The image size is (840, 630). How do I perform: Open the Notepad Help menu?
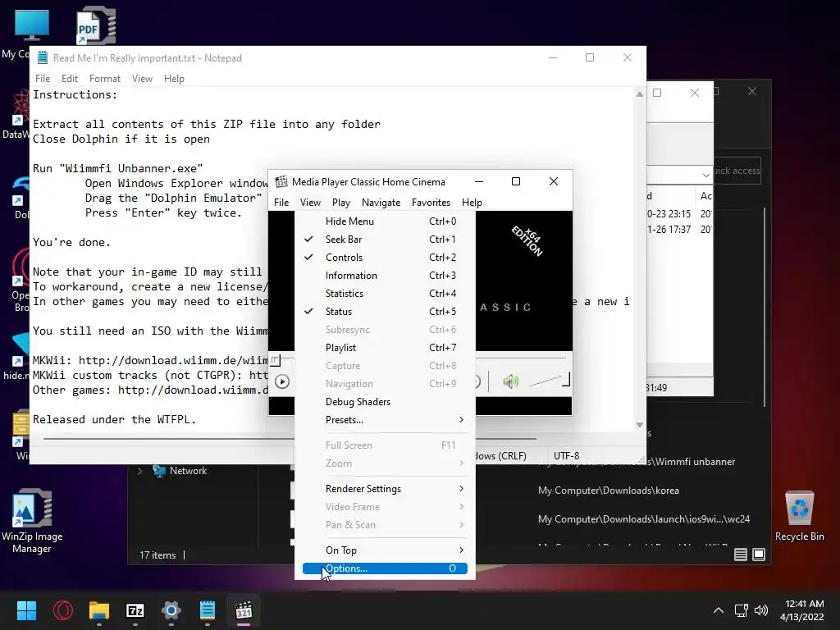[174, 79]
